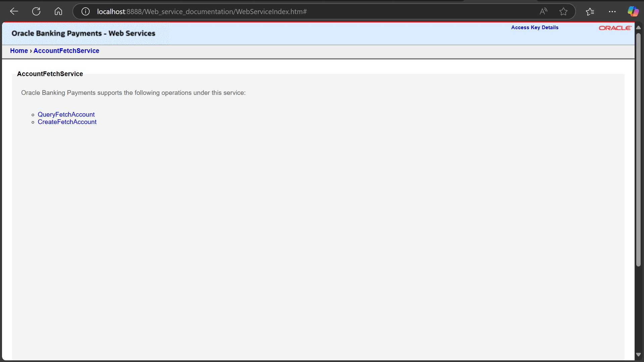Open the Favorites list
The image size is (644, 362).
[590, 11]
